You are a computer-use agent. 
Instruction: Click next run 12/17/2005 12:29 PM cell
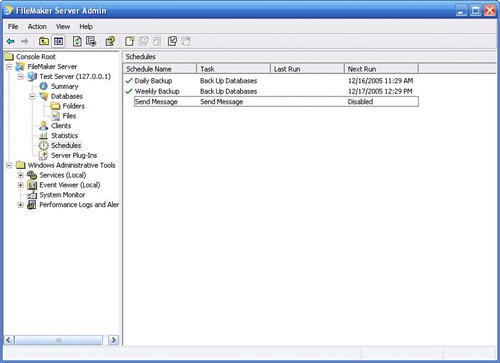point(380,91)
